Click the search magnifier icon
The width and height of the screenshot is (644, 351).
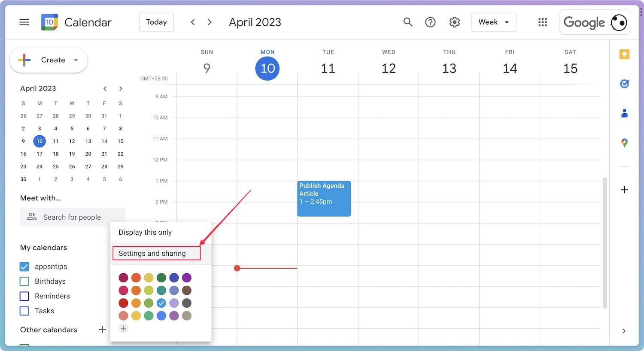pyautogui.click(x=407, y=22)
